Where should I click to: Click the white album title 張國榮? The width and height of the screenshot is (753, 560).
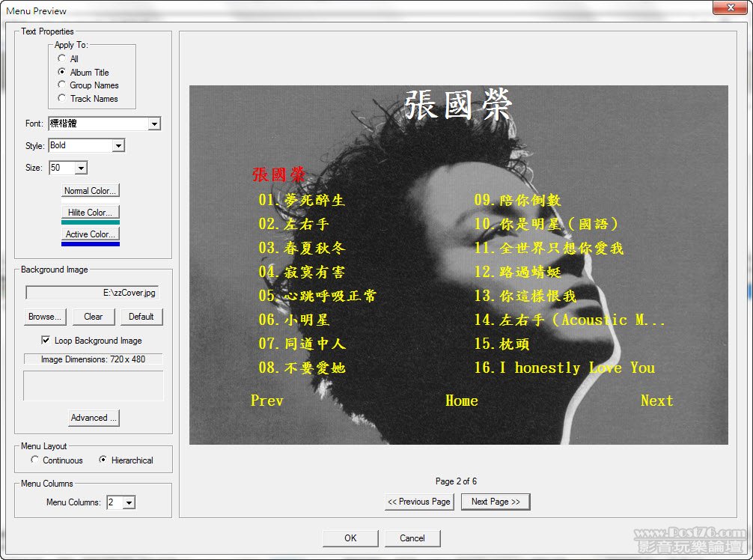(458, 105)
